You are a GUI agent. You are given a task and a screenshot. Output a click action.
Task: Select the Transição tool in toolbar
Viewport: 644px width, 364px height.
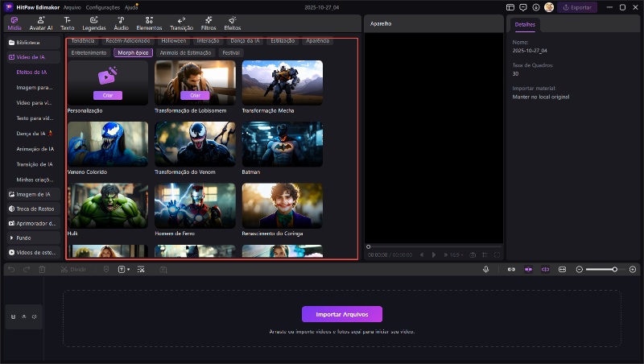click(181, 23)
